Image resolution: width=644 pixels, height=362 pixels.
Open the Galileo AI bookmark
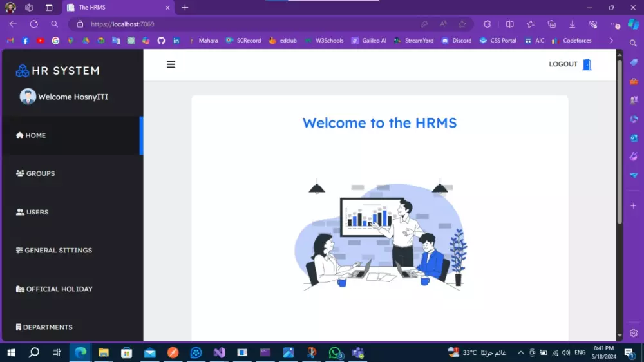tap(369, 41)
